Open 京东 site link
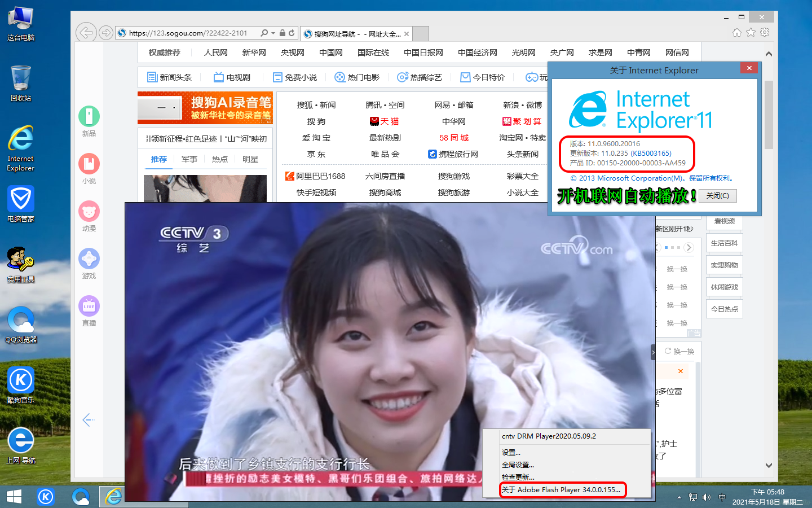This screenshot has width=812, height=508. tap(316, 154)
